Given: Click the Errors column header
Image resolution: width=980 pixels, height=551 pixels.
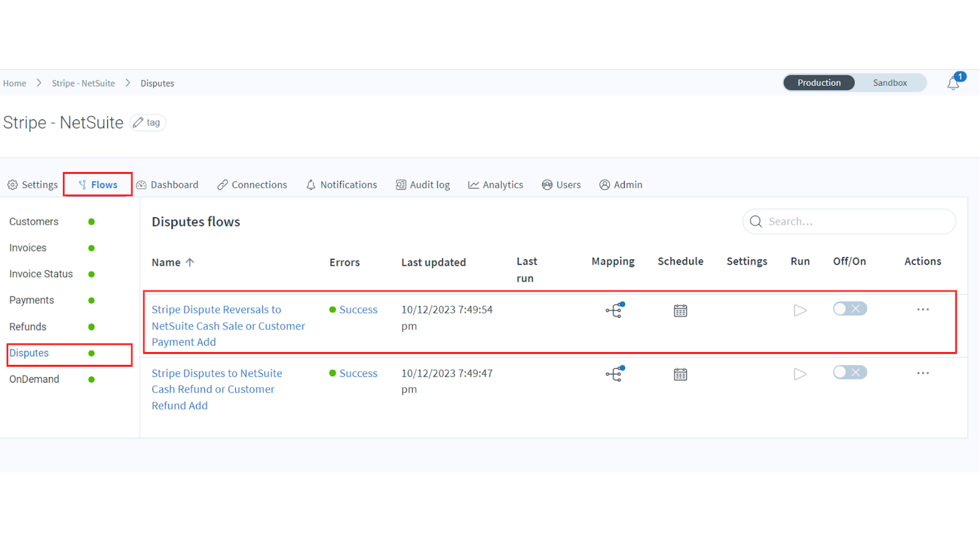Looking at the screenshot, I should [x=345, y=262].
